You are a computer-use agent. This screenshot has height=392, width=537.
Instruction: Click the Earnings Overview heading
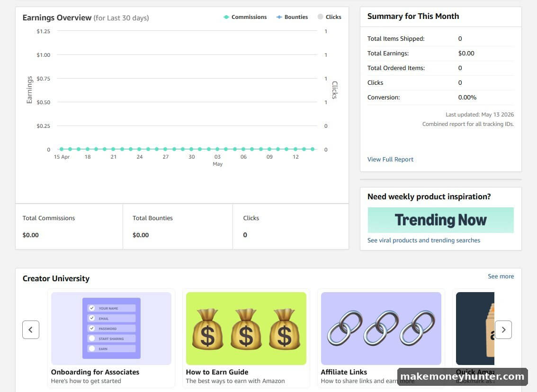57,18
